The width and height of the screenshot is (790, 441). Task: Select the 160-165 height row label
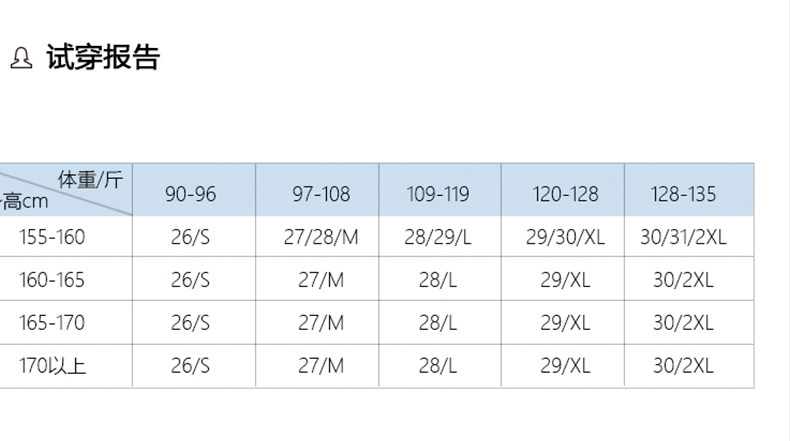click(52, 280)
